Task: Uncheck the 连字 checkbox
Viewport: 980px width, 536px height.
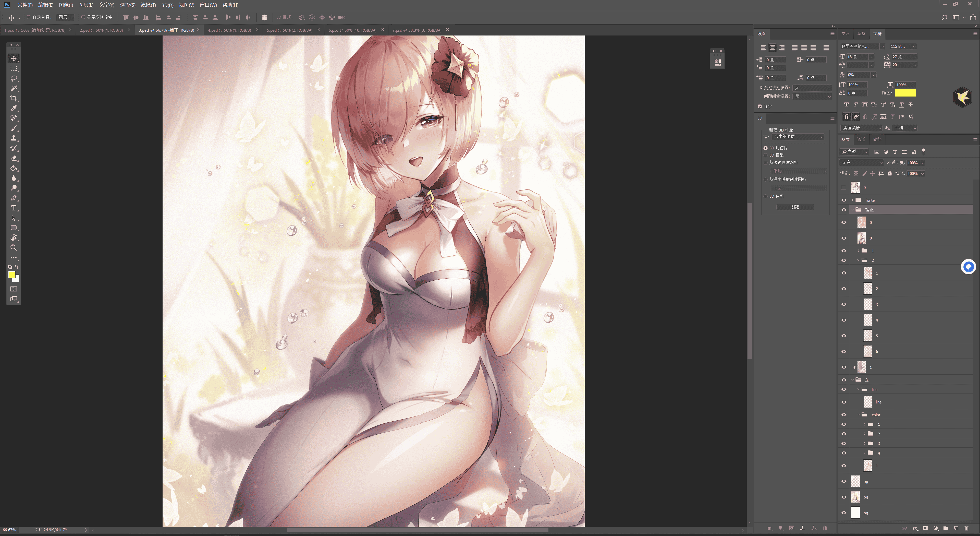Action: tap(760, 106)
